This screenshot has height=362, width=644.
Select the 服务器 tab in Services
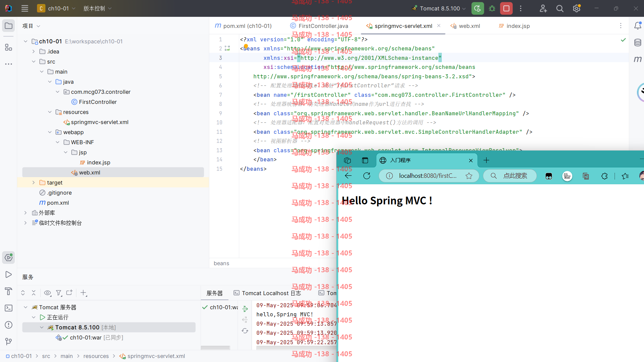(x=215, y=293)
